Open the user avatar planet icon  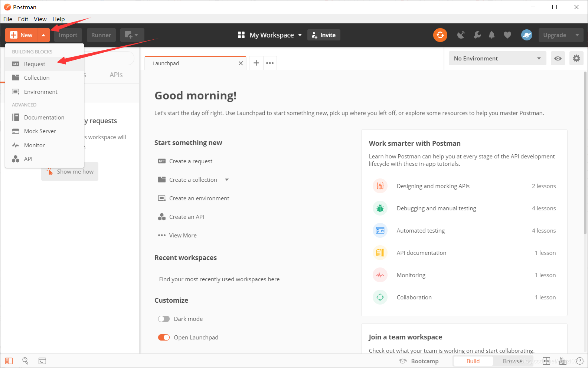(526, 35)
